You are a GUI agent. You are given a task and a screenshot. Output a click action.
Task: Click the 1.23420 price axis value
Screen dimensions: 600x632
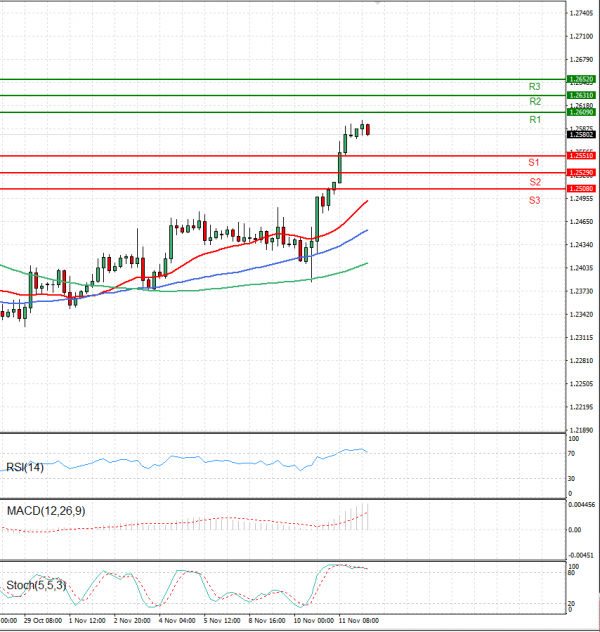click(581, 314)
